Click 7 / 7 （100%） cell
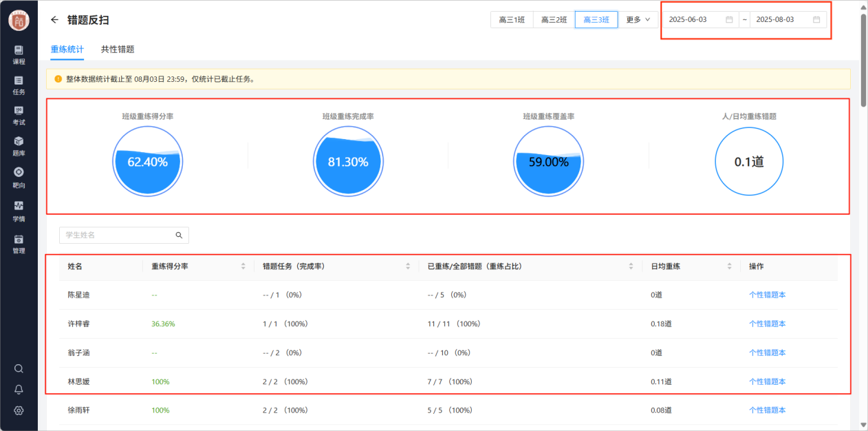 (450, 381)
